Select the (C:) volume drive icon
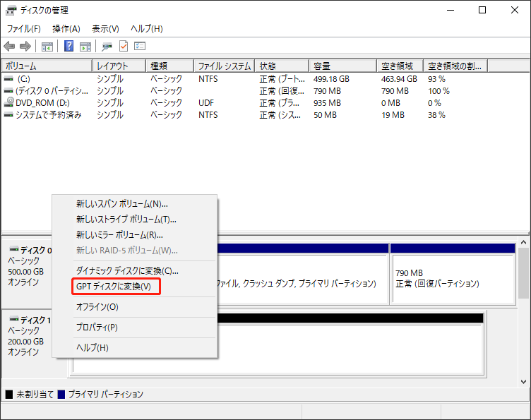 pyautogui.click(x=8, y=79)
